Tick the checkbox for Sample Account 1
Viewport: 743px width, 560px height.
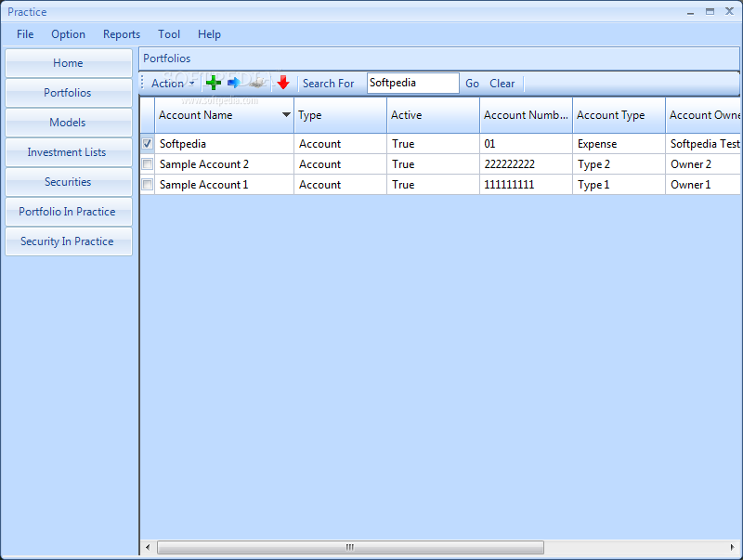148,184
